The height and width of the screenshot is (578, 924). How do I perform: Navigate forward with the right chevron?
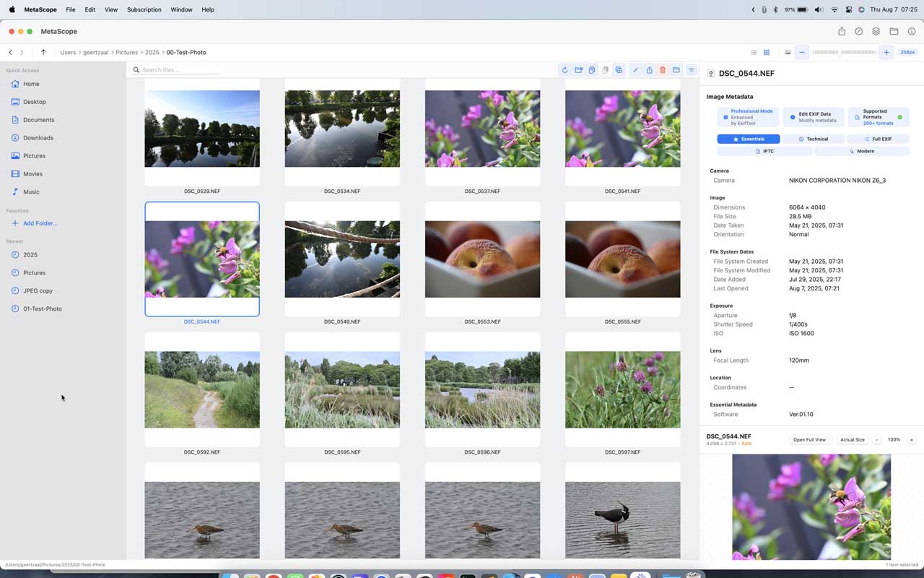coord(22,52)
